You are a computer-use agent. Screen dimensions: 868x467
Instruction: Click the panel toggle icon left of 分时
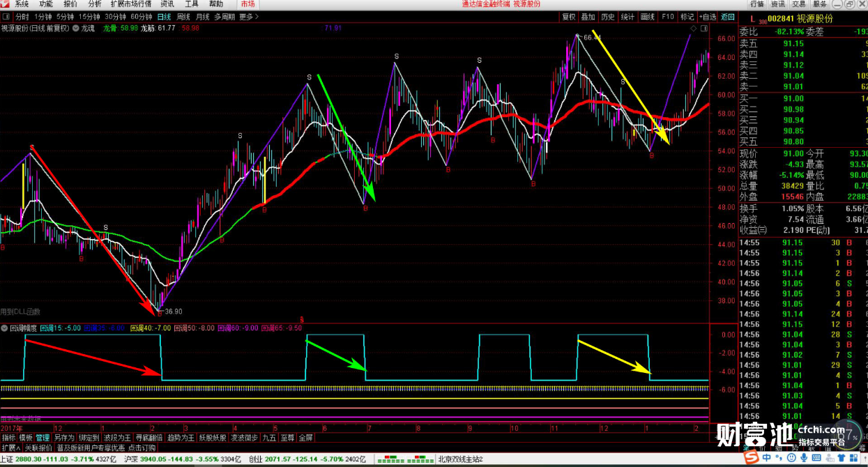(6, 16)
